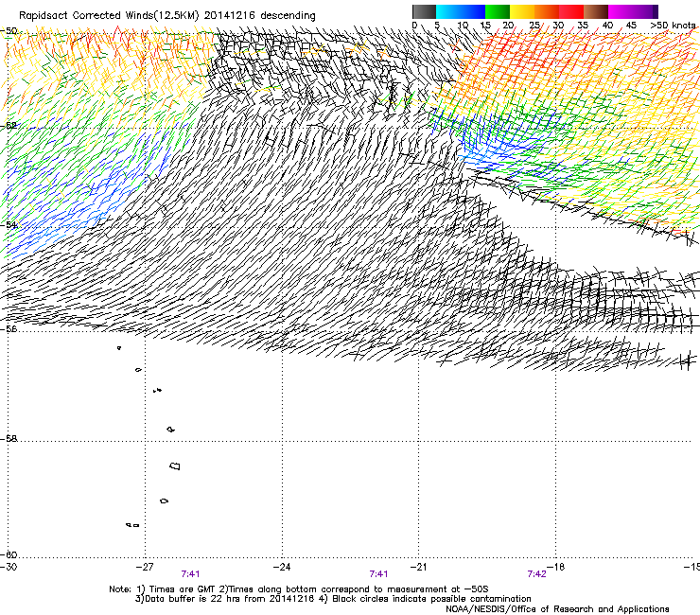The height and width of the screenshot is (615, 700).
Task: Click the 7:42 purple time label
Action: pos(536,574)
